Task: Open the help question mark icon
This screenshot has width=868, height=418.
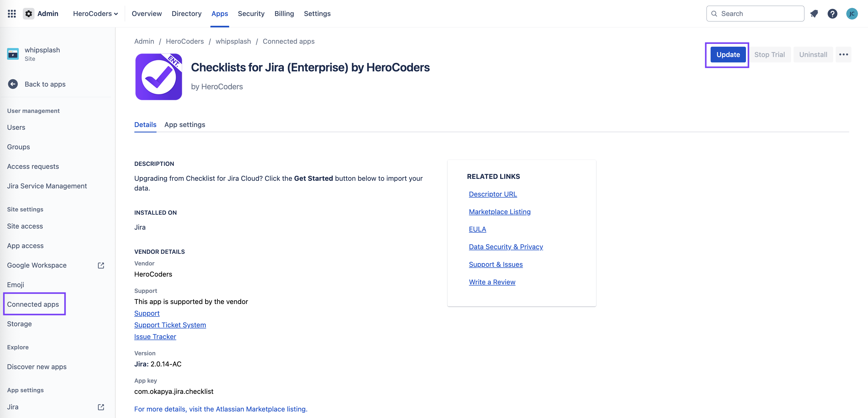Action: point(832,14)
